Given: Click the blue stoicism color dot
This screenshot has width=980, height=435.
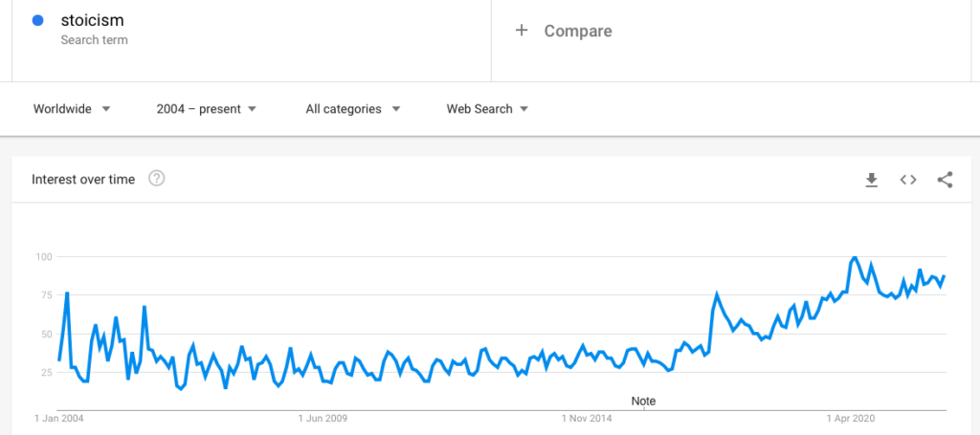Looking at the screenshot, I should tap(37, 21).
